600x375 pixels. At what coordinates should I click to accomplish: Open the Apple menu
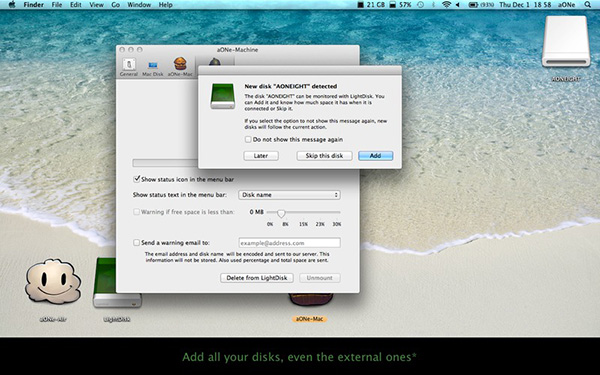coord(12,5)
